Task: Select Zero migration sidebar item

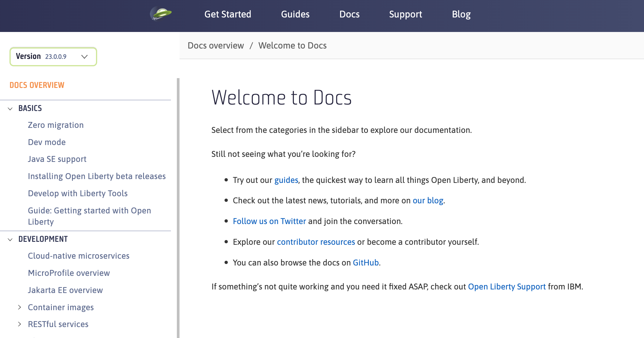Action: pyautogui.click(x=55, y=125)
